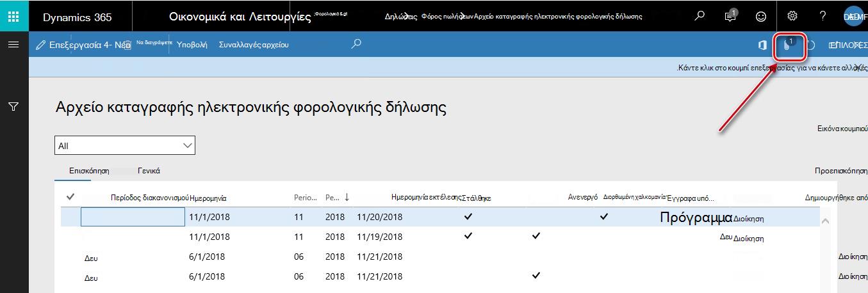This screenshot has height=293, width=868.
Task: Open Οικονομικά και Λειτουργίες app title
Action: [x=240, y=17]
